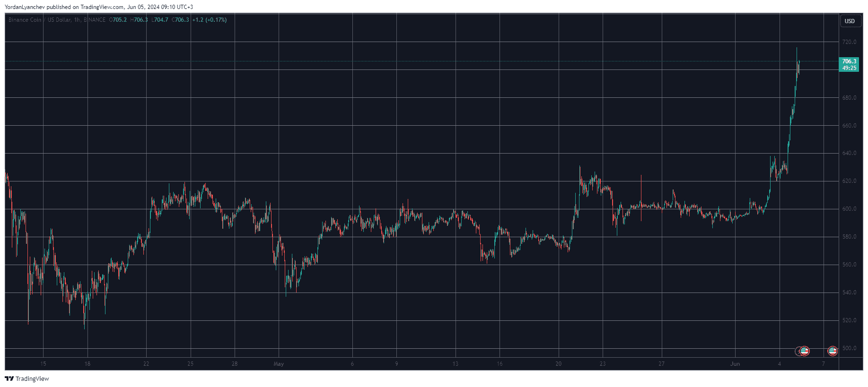Click the Binance Coin symbol name in the chart legend
Viewport: 868px width, 387px height.
25,20
